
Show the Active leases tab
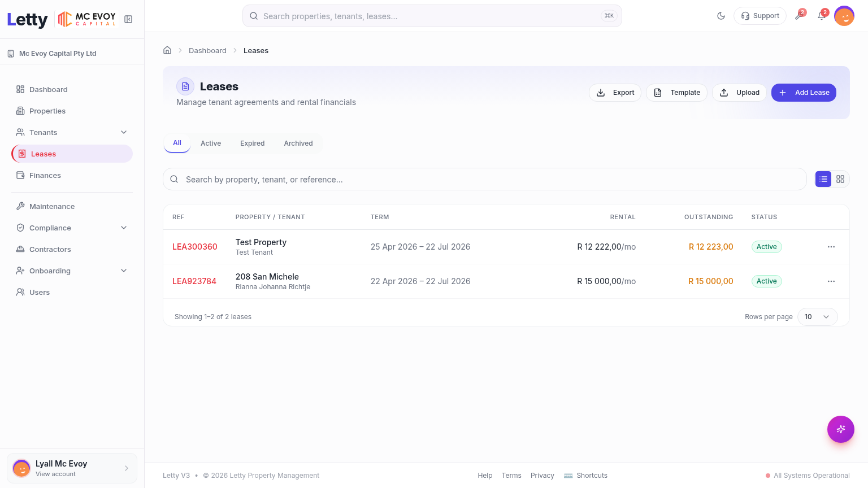(211, 143)
